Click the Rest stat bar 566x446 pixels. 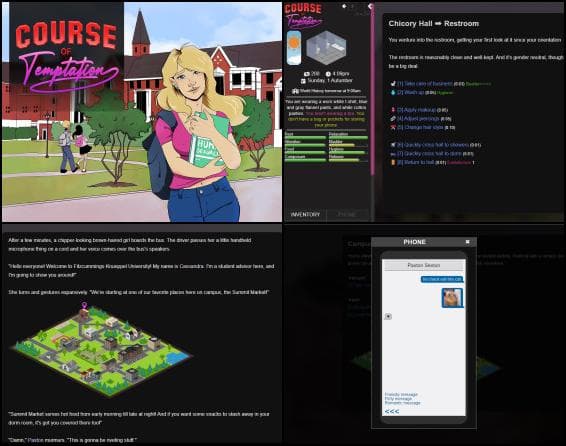(305, 136)
